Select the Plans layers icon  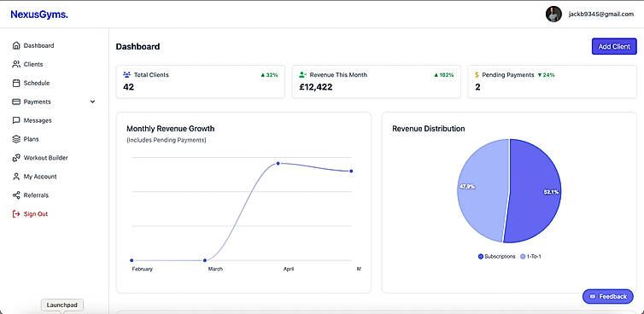(x=16, y=139)
